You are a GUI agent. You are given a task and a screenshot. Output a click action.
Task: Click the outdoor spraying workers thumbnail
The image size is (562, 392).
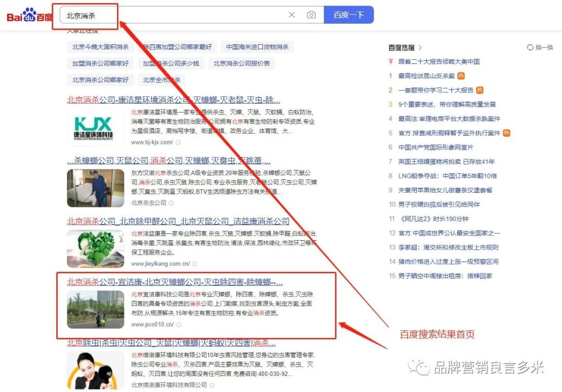pos(95,310)
